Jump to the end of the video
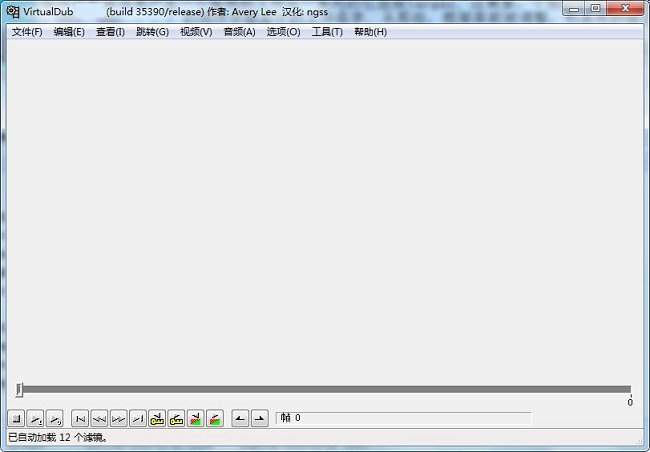This screenshot has height=452, width=650. [x=138, y=419]
